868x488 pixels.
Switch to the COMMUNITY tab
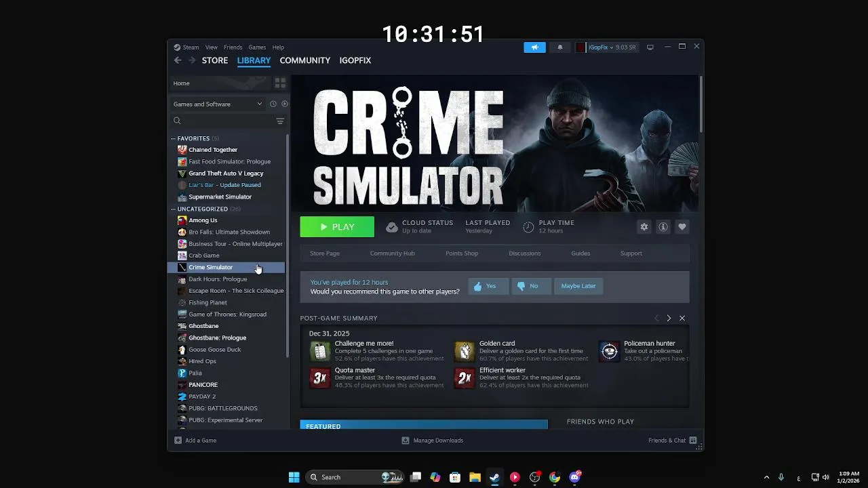[x=305, y=60]
